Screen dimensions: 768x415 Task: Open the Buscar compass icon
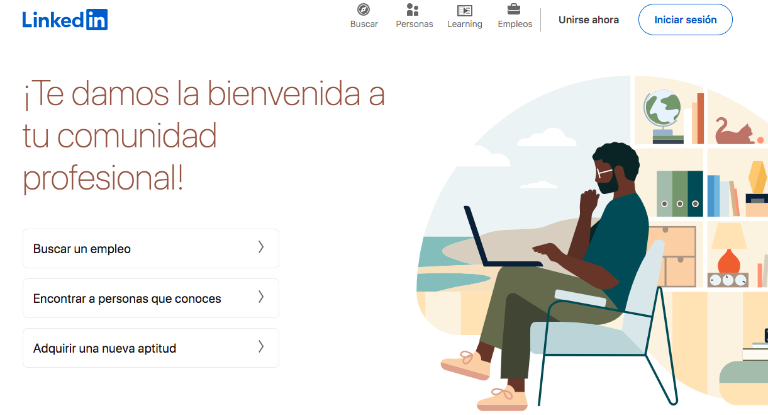(363, 9)
